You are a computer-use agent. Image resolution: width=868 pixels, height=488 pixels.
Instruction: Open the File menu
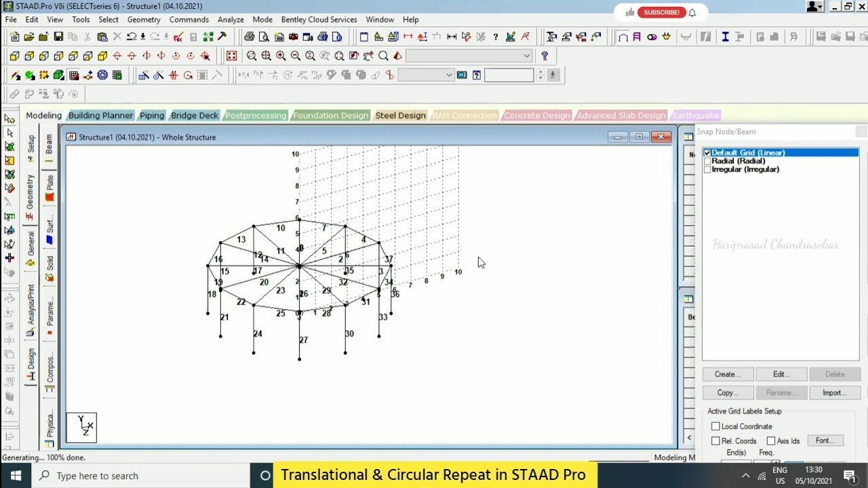point(11,20)
